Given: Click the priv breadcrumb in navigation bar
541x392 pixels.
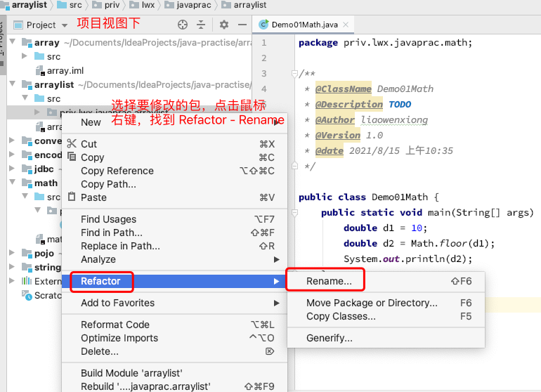Looking at the screenshot, I should pos(106,5).
